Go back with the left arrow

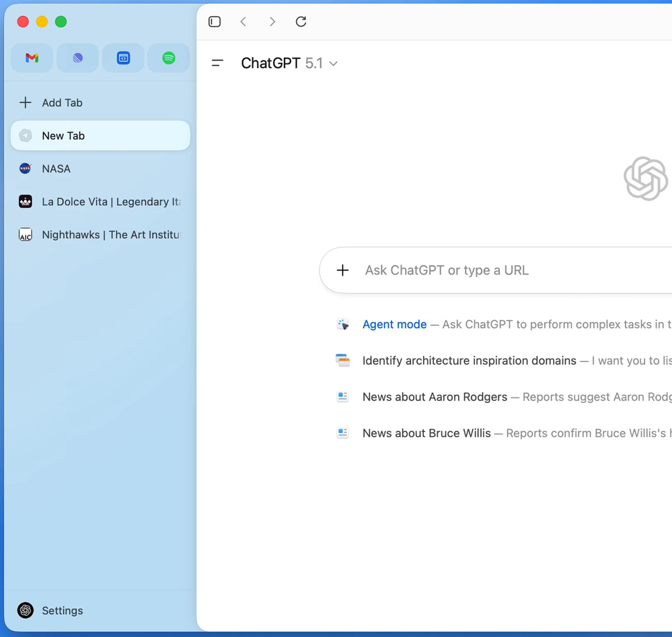244,22
